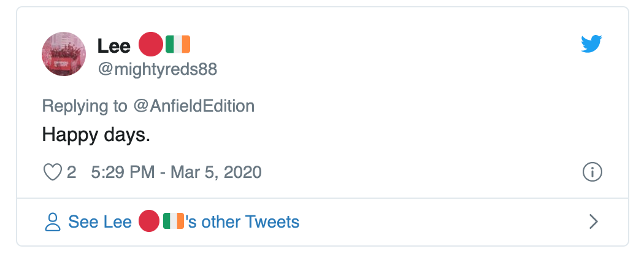644x254 pixels.
Task: Click the red circle emoji in footer link
Action: (150, 221)
